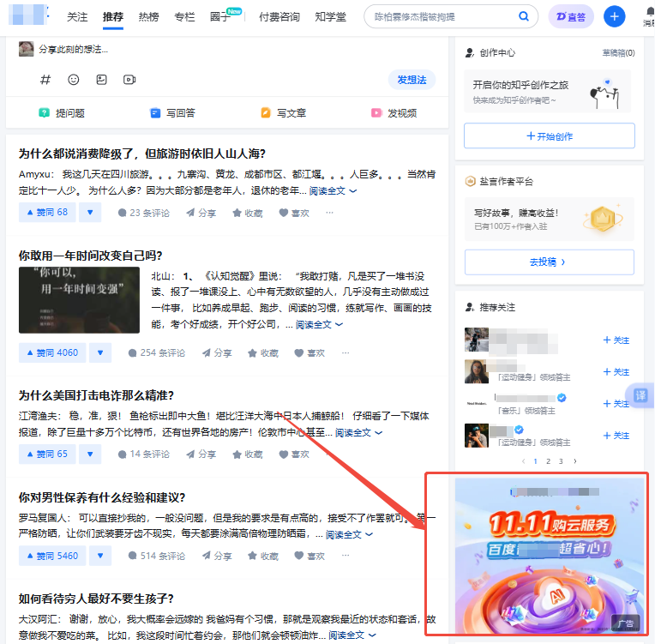655x644 pixels.
Task: Share the 美国打击电诈 post
Action: pos(201,454)
